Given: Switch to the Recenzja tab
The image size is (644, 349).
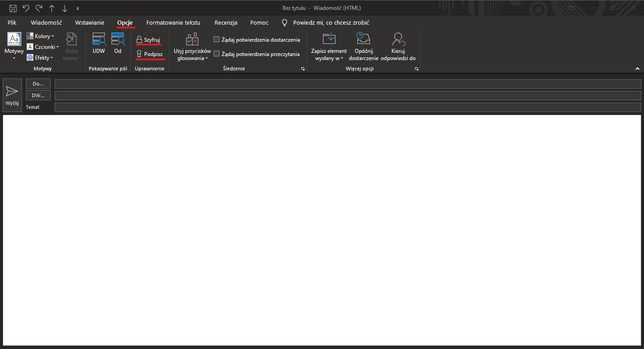Looking at the screenshot, I should point(226,22).
